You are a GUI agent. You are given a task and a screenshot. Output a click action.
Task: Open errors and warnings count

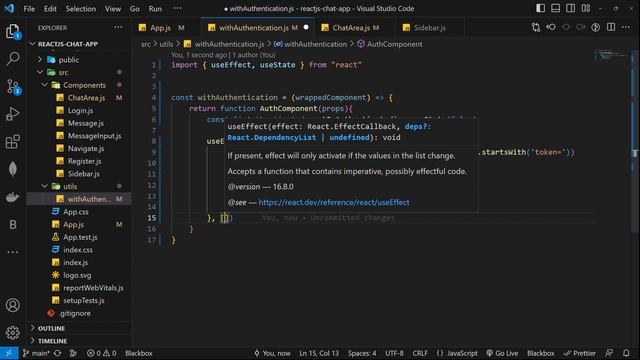[102, 353]
